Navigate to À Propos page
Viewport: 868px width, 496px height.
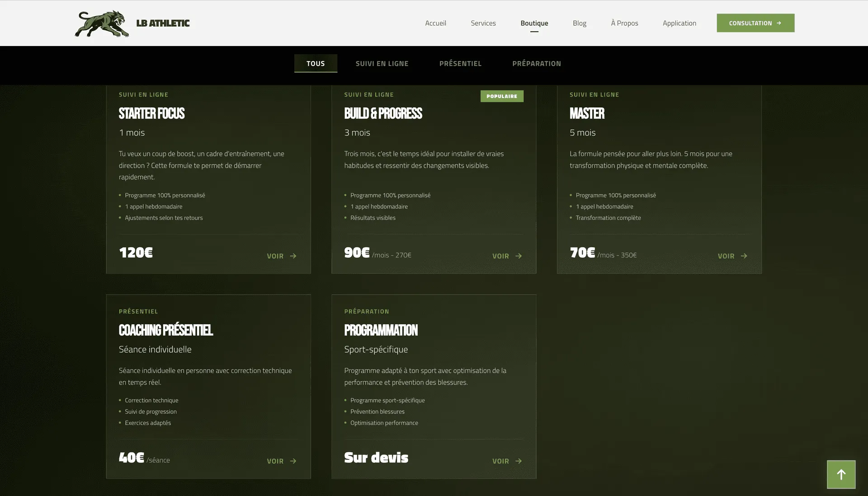tap(624, 23)
